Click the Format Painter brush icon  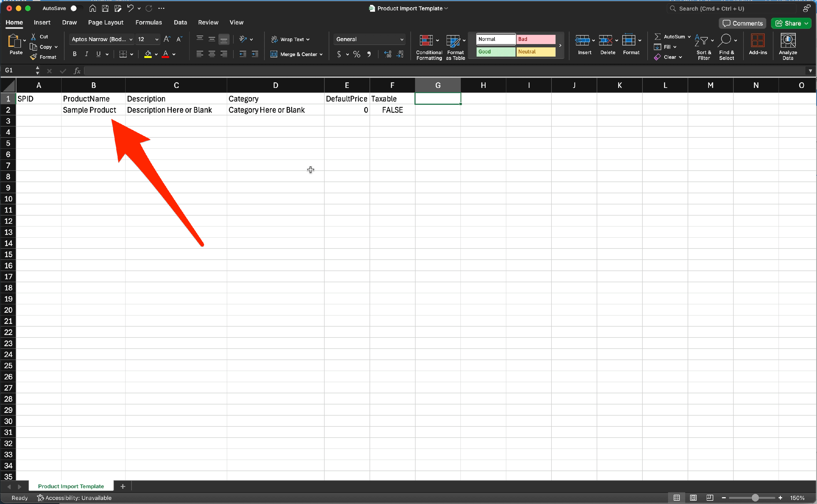33,57
